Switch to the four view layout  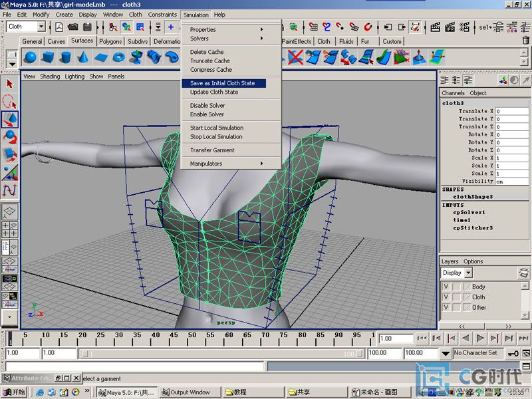point(9,229)
